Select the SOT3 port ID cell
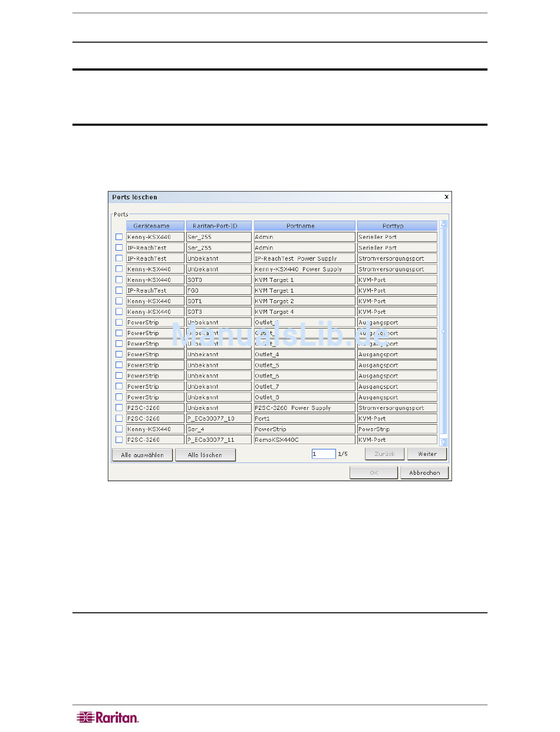 (x=219, y=311)
